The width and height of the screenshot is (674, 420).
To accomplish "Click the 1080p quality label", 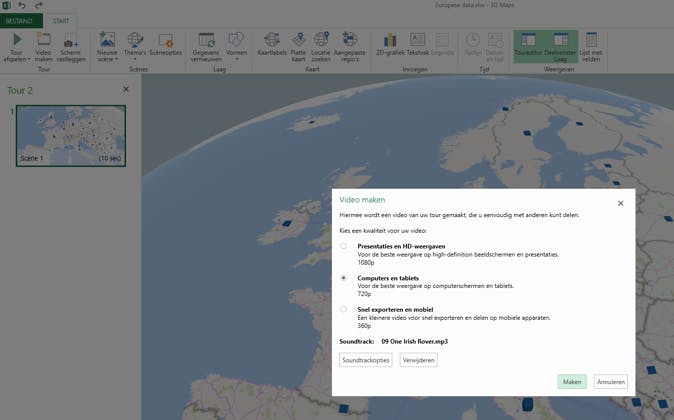I will 366,262.
